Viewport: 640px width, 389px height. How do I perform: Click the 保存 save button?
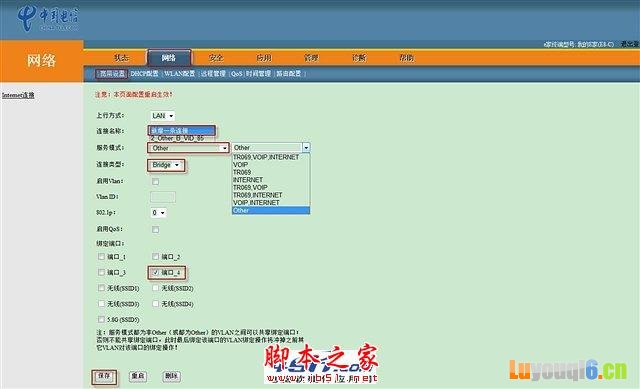coord(104,376)
